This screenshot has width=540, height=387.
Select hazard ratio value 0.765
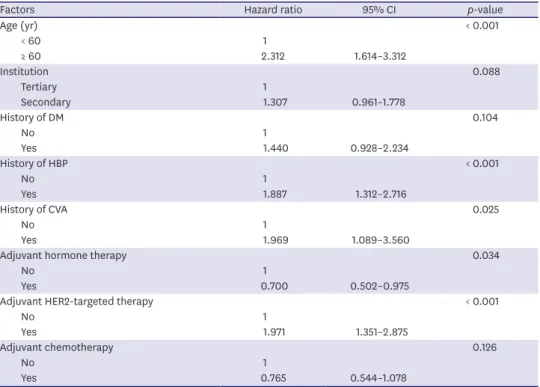point(273,378)
